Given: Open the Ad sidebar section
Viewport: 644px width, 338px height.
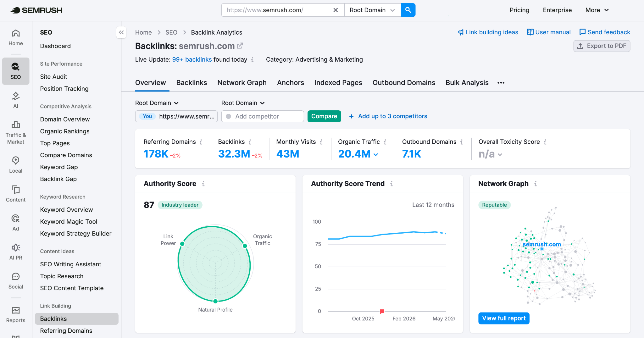Looking at the screenshot, I should click(x=16, y=223).
